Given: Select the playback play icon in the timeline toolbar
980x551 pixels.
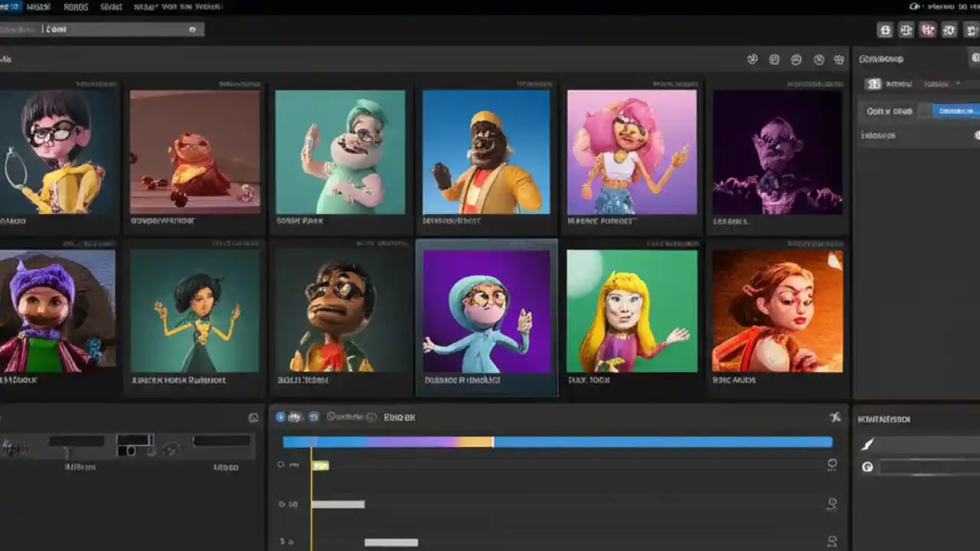Looking at the screenshot, I should point(280,417).
